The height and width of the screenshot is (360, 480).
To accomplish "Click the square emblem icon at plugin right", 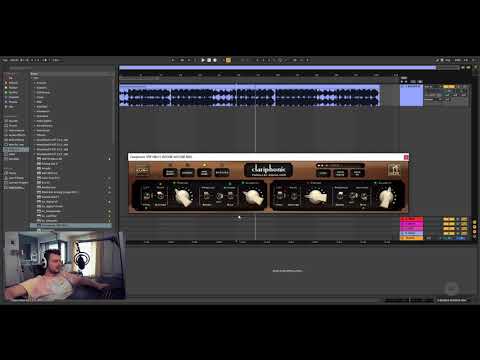I will coord(394,170).
